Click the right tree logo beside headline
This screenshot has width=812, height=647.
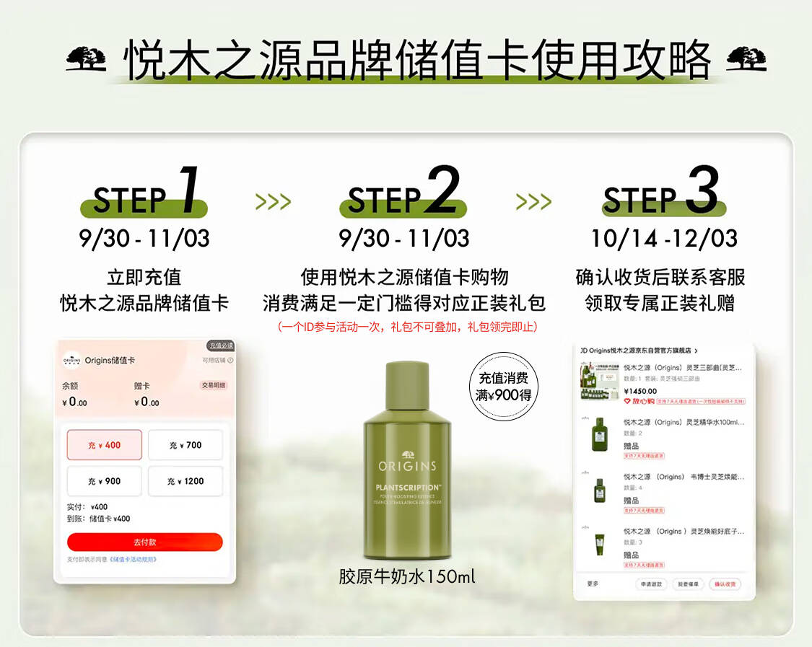pyautogui.click(x=746, y=58)
